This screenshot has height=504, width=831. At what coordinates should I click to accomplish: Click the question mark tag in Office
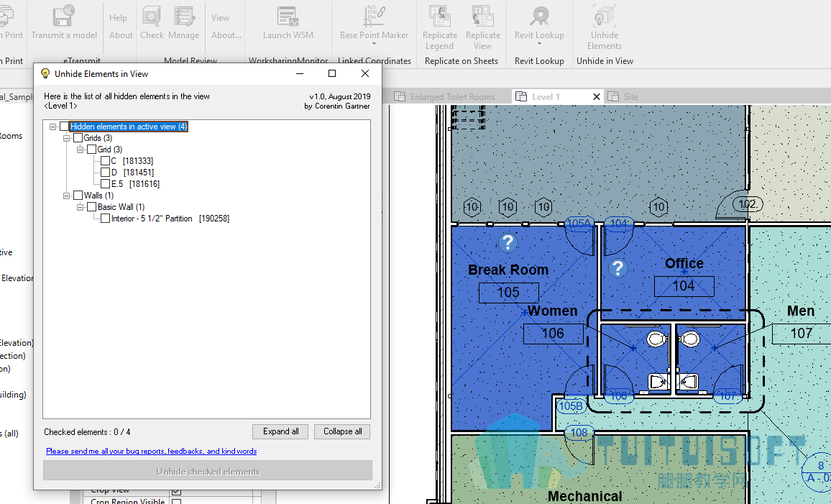(x=617, y=268)
